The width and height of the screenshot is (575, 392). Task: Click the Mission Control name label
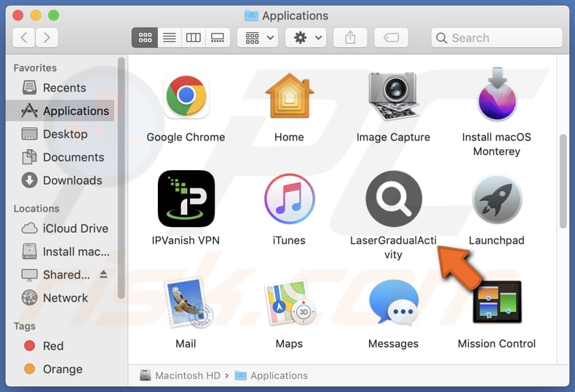497,344
